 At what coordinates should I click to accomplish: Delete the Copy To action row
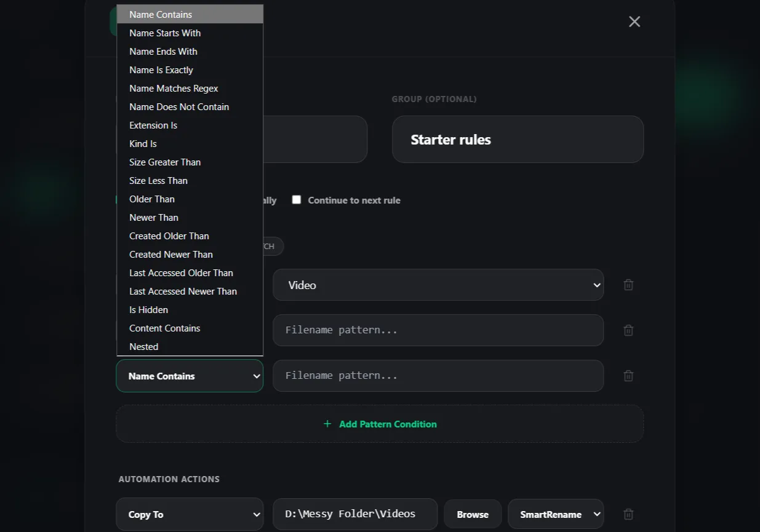[628, 514]
